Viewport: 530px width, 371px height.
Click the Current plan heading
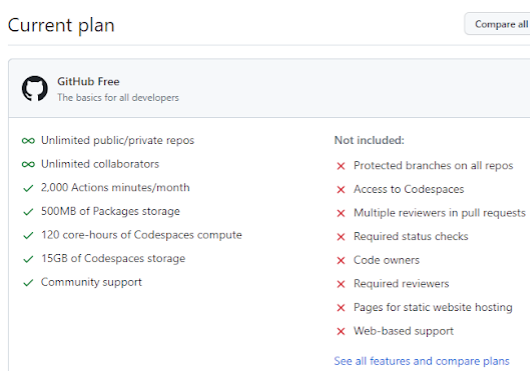pyautogui.click(x=61, y=25)
